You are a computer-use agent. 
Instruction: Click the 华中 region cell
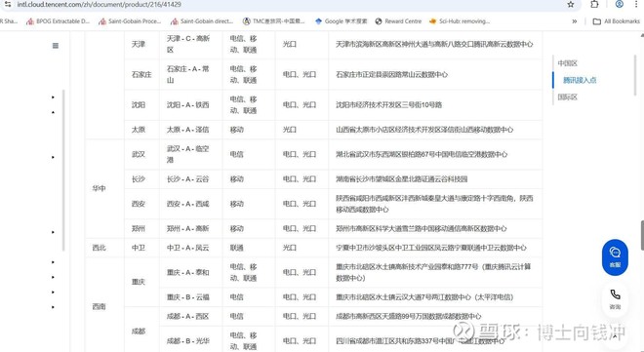(x=104, y=188)
